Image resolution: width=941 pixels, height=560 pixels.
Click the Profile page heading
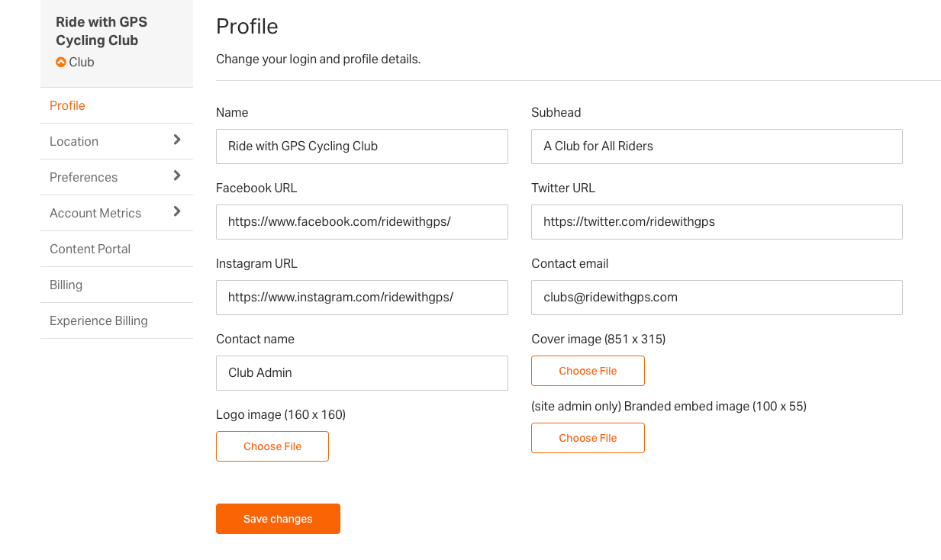coord(247,27)
